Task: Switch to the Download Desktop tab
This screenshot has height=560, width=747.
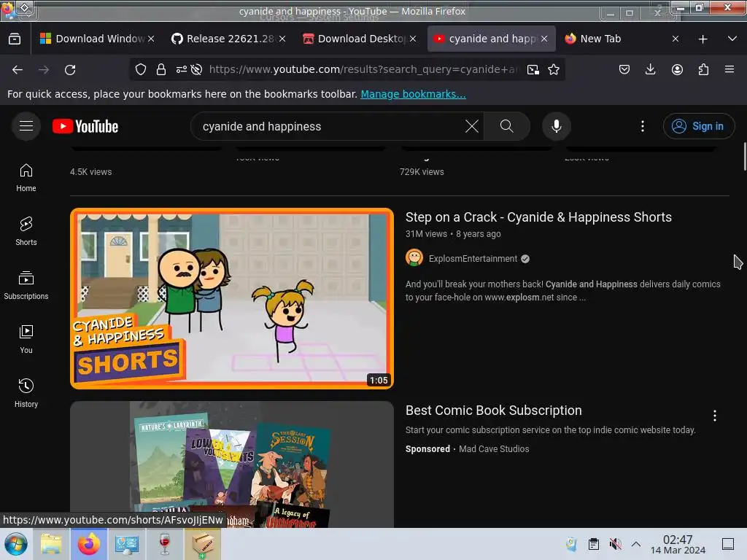Action: coord(359,39)
